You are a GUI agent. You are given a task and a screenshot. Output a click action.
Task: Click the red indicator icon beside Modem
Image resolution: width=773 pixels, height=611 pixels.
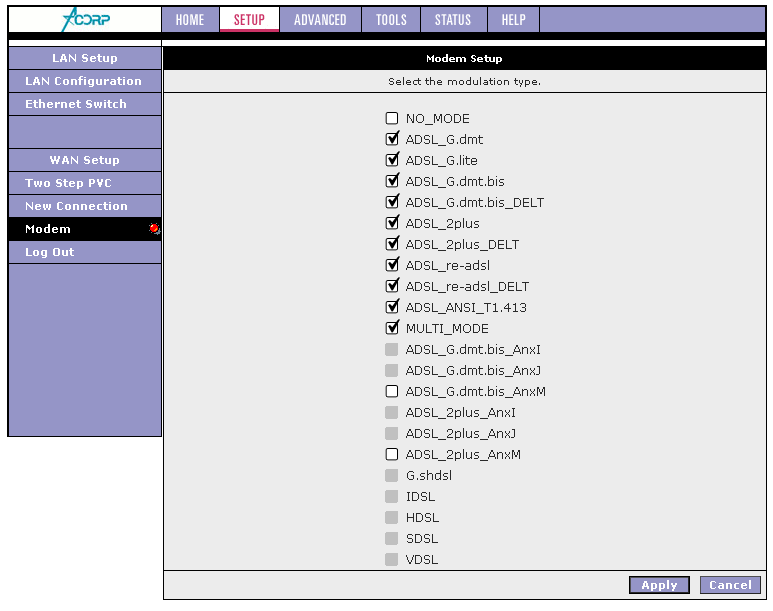[x=154, y=228]
